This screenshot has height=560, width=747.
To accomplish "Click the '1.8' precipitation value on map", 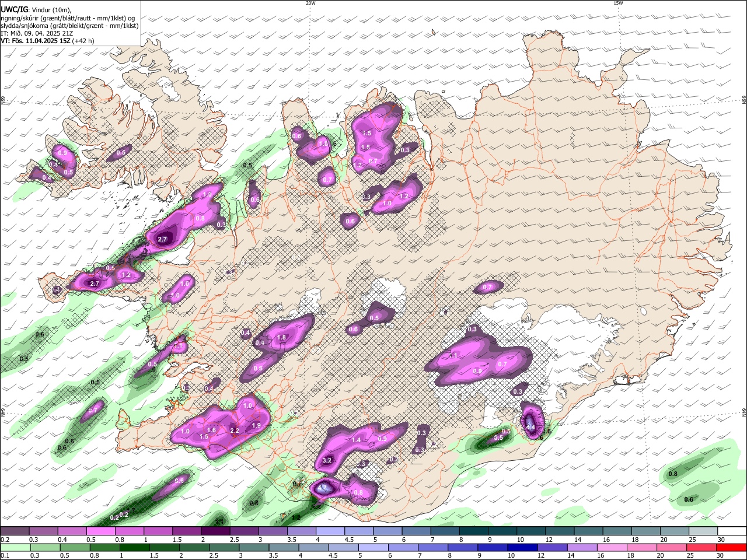I will [x=281, y=337].
